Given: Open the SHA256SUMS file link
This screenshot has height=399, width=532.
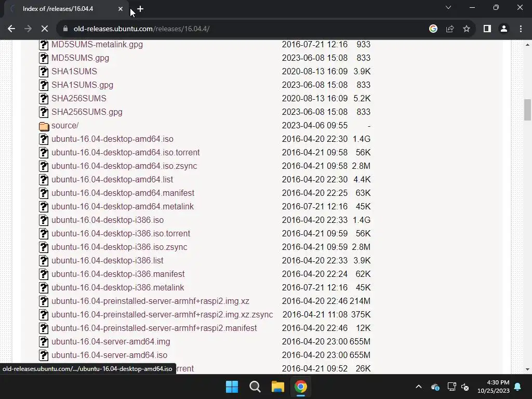Looking at the screenshot, I should [x=79, y=98].
